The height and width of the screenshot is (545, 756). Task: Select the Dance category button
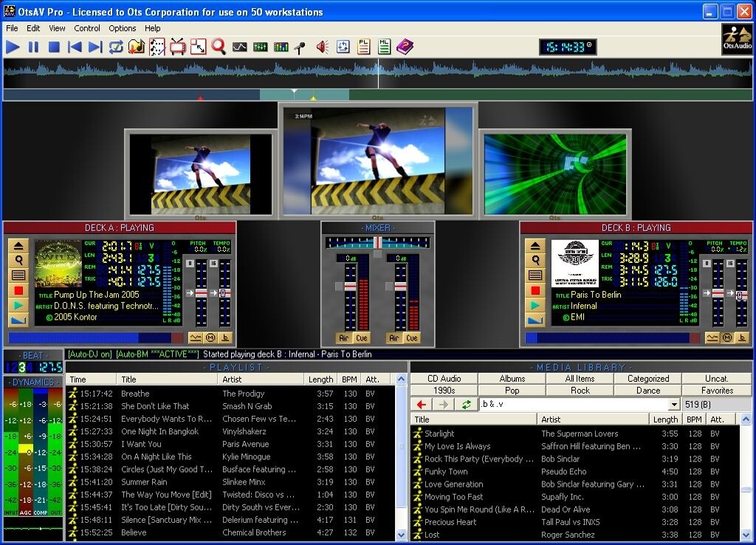point(648,390)
